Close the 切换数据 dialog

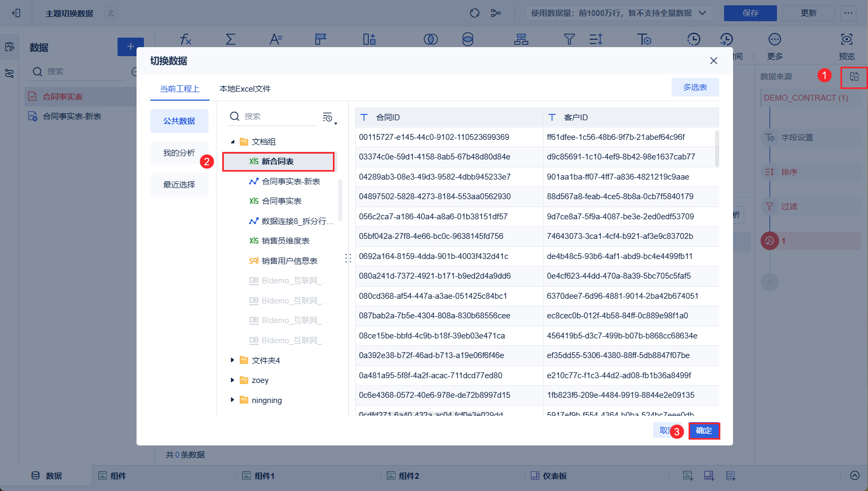(713, 61)
